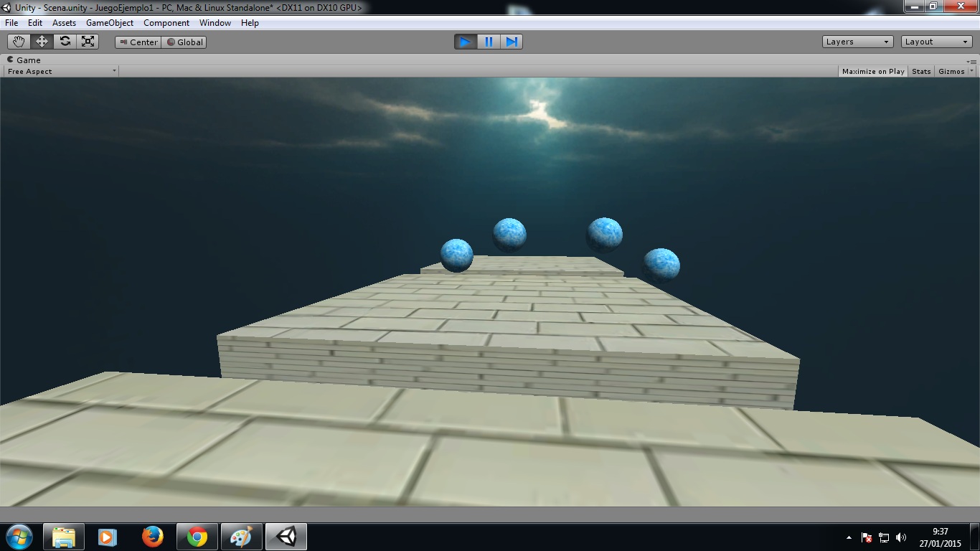
Task: Toggle Maximize on Play
Action: [872, 72]
